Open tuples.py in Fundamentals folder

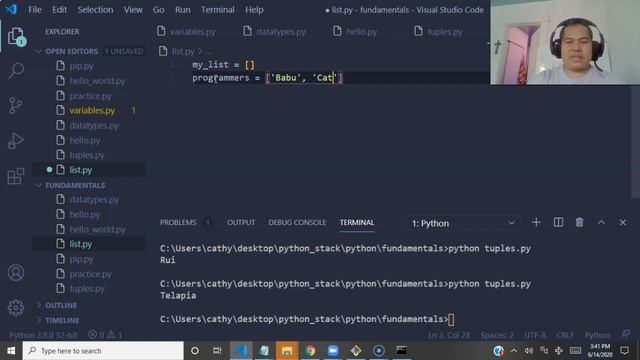click(x=87, y=289)
